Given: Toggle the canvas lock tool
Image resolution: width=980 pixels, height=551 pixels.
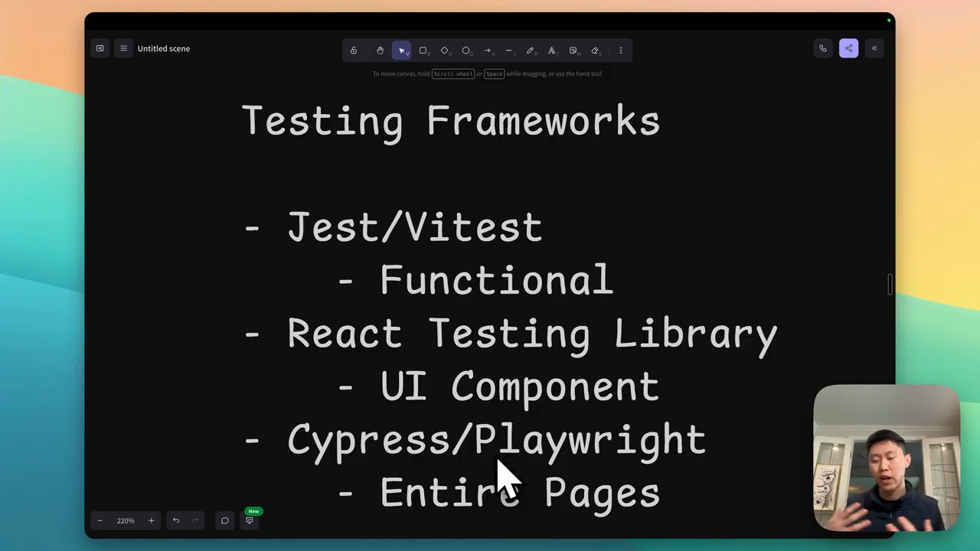Looking at the screenshot, I should (x=354, y=51).
